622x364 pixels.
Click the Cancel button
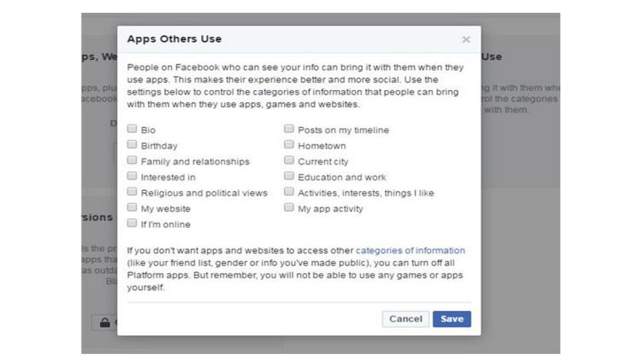pyautogui.click(x=406, y=319)
